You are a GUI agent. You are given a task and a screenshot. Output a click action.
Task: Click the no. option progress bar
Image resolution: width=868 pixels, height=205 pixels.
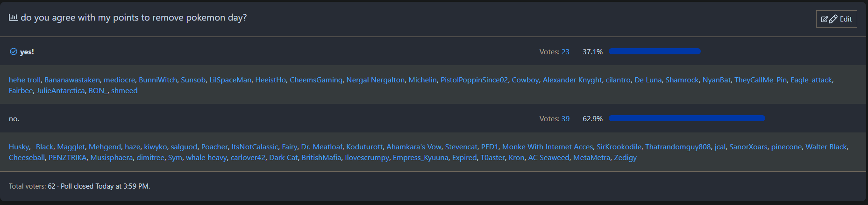tap(687, 118)
